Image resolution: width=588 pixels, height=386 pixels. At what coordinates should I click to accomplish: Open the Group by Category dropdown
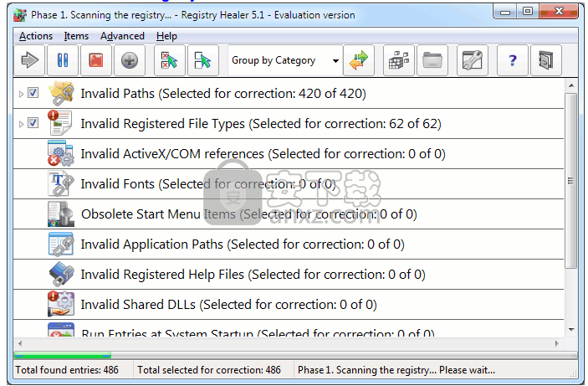[285, 60]
